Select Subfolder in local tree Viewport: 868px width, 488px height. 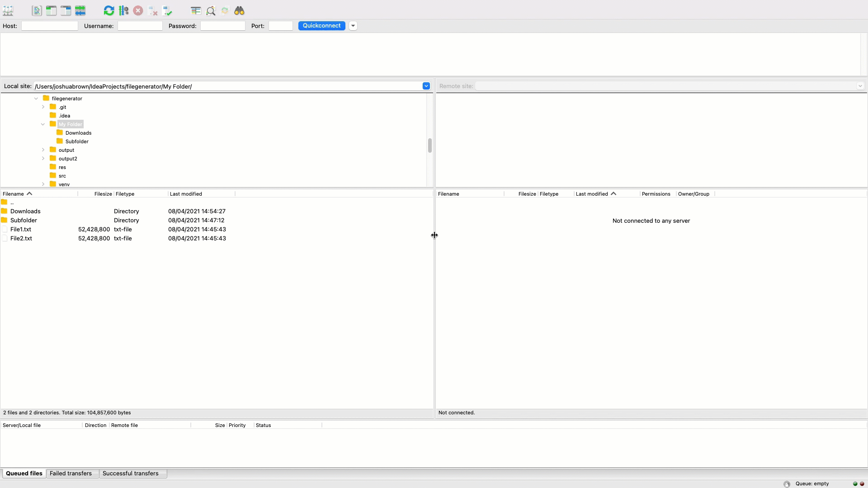click(77, 141)
